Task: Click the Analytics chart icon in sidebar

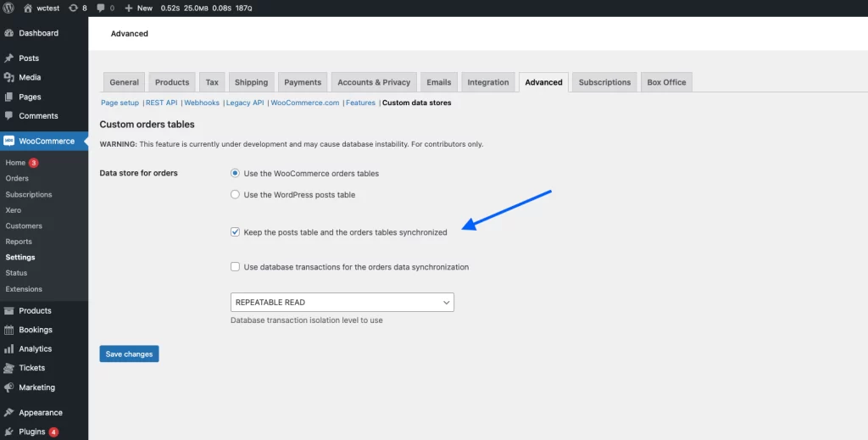Action: tap(9, 348)
